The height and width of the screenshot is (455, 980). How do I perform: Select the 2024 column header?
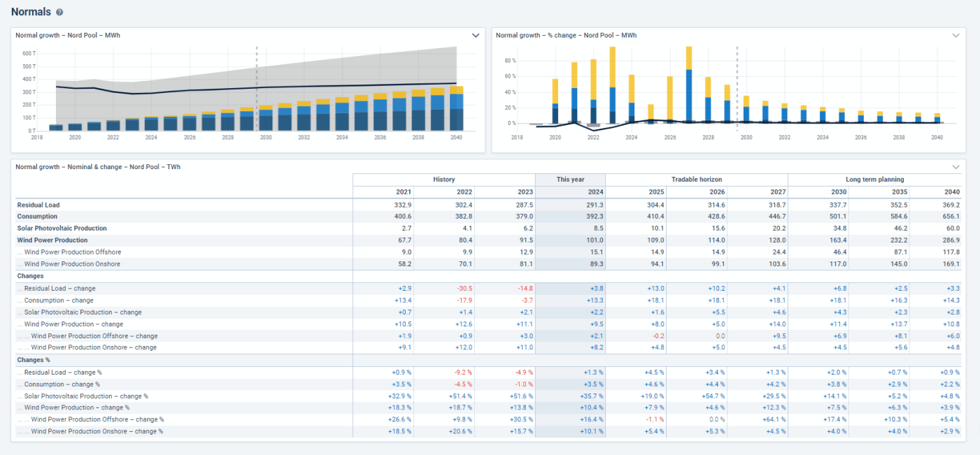coord(595,192)
